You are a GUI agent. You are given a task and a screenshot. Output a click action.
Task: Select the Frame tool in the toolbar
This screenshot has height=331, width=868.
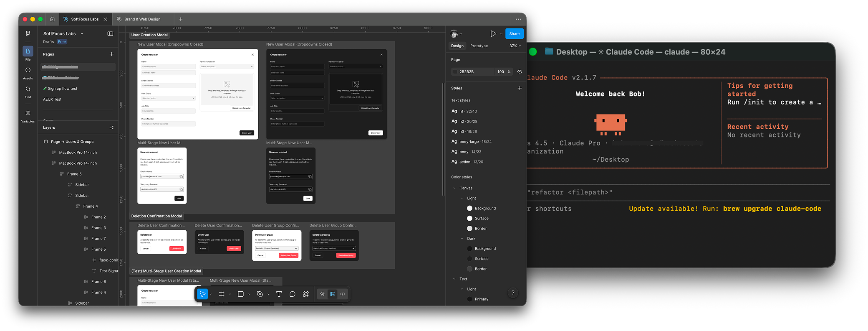pos(222,294)
